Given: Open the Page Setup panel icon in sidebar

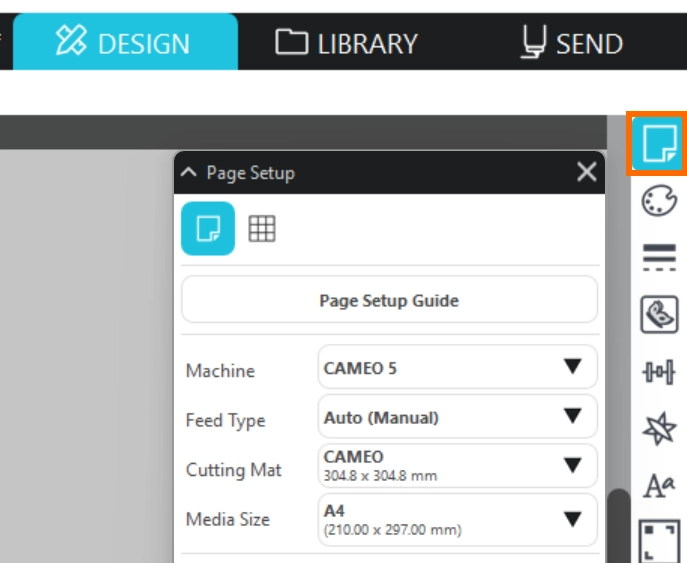Looking at the screenshot, I should (659, 145).
